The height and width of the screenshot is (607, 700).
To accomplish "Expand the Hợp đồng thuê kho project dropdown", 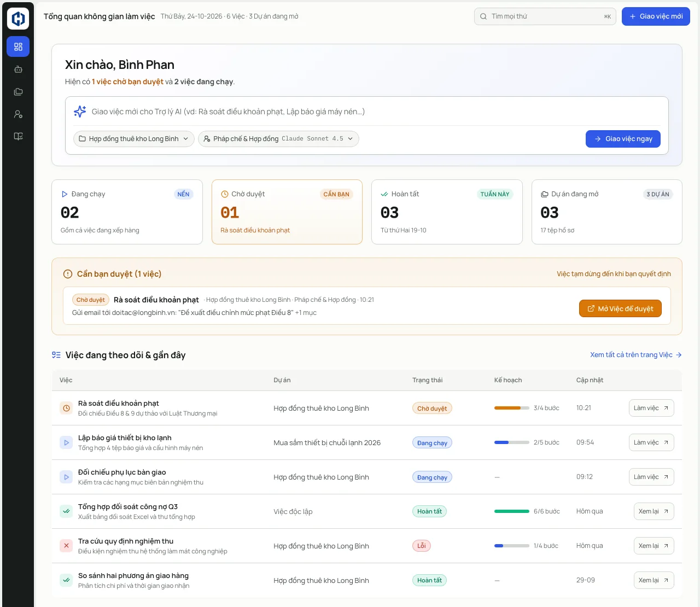I will 134,139.
